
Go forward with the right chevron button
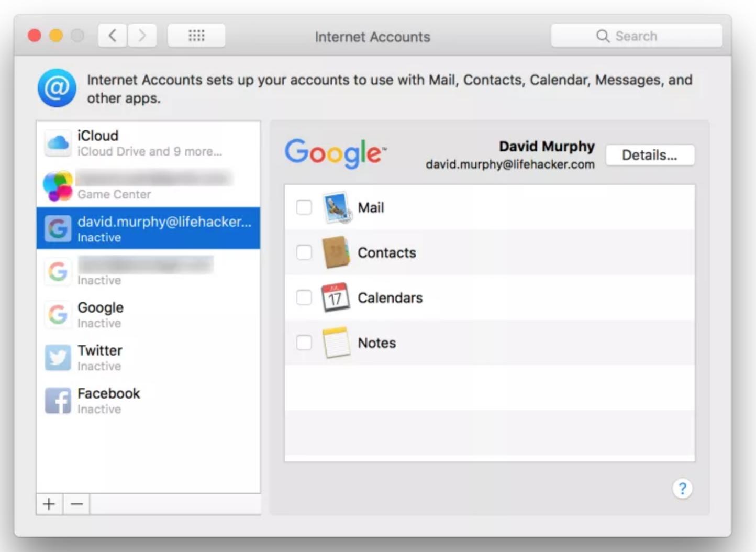point(142,36)
